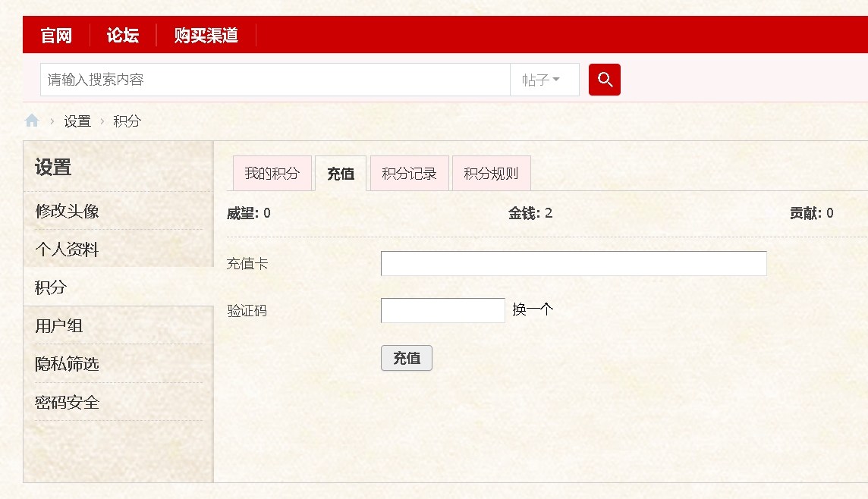Click the home icon in breadcrumb
868x499 pixels.
coord(32,121)
